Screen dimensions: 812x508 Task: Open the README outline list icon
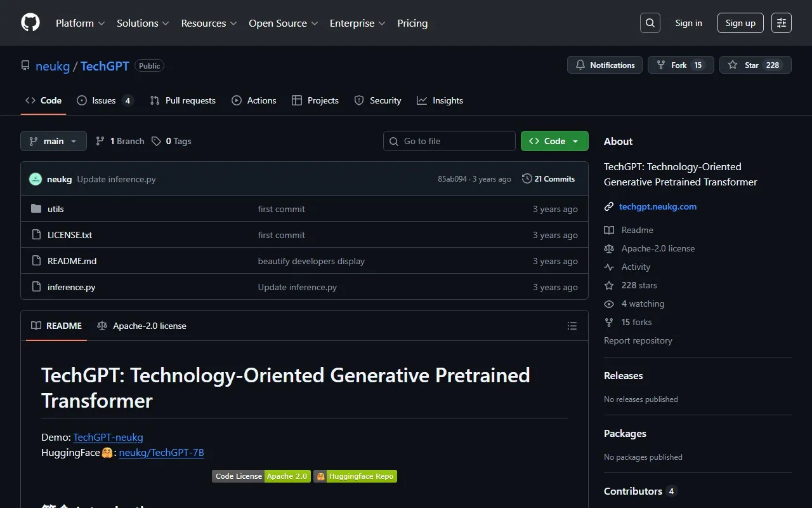(x=572, y=326)
